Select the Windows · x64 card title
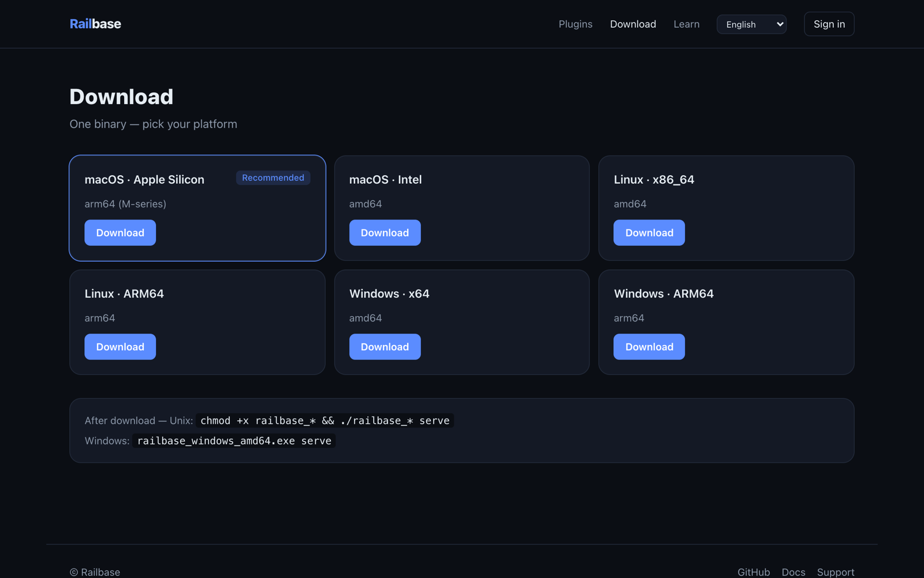This screenshot has width=924, height=578. (389, 294)
